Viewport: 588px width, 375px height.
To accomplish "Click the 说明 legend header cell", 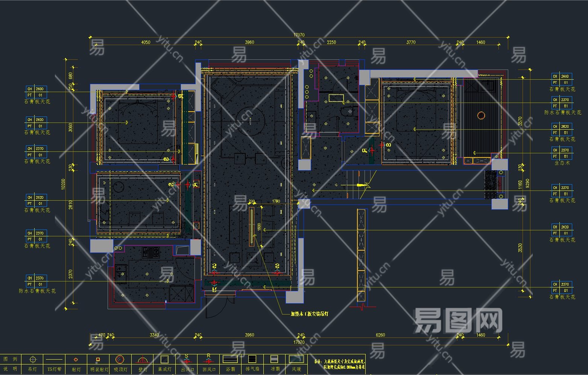I will [x=10, y=369].
